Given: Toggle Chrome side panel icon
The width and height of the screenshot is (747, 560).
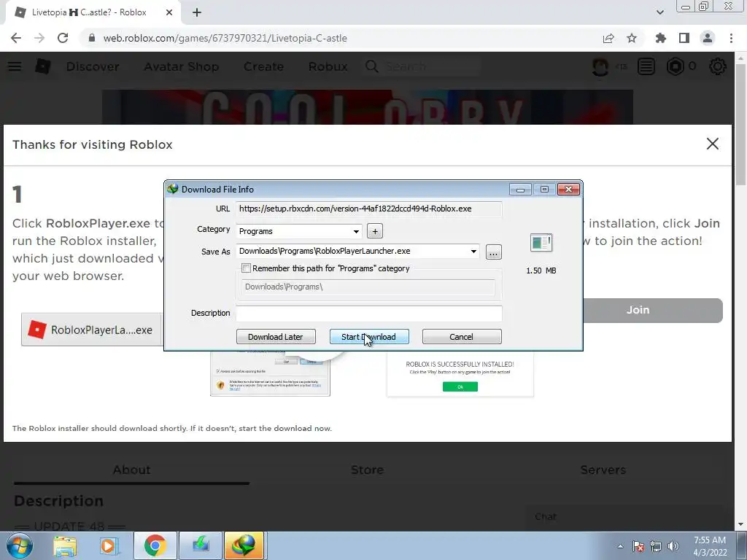Looking at the screenshot, I should click(x=684, y=38).
